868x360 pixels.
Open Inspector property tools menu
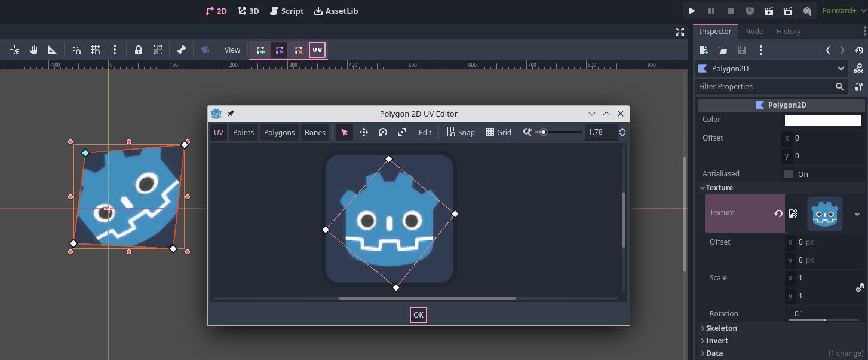pyautogui.click(x=859, y=87)
